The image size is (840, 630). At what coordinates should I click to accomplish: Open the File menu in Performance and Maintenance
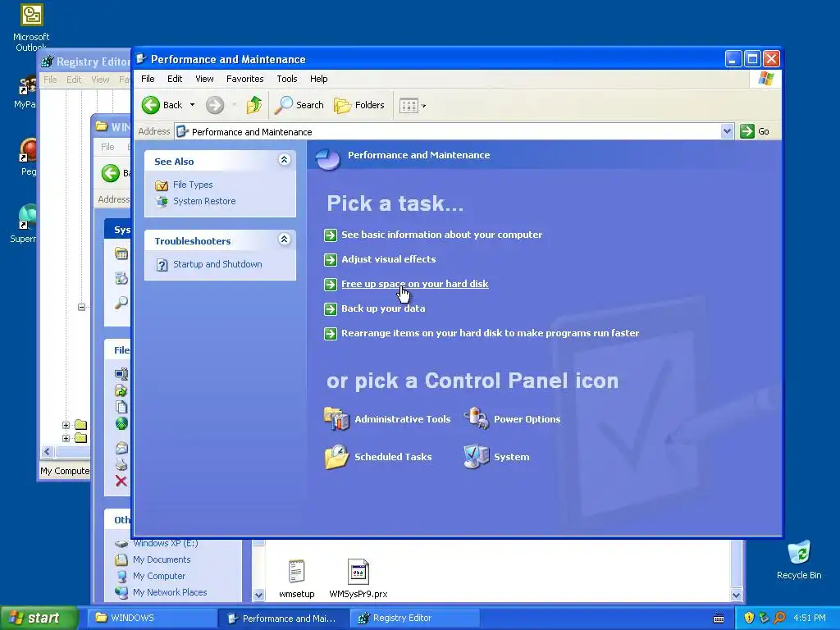tap(148, 79)
